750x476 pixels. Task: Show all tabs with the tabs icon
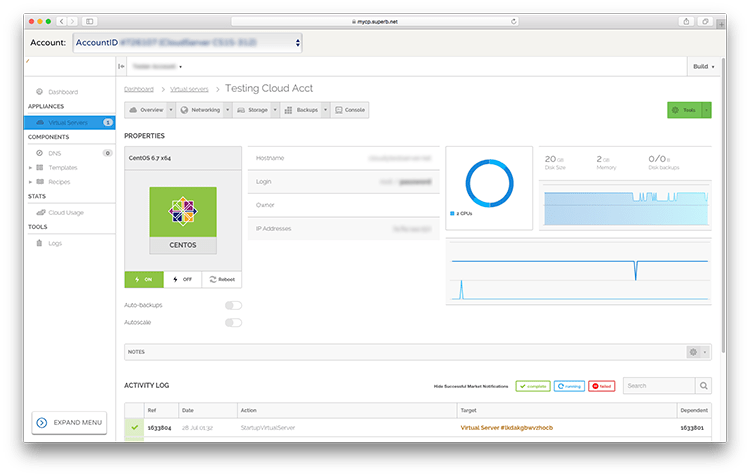point(705,22)
